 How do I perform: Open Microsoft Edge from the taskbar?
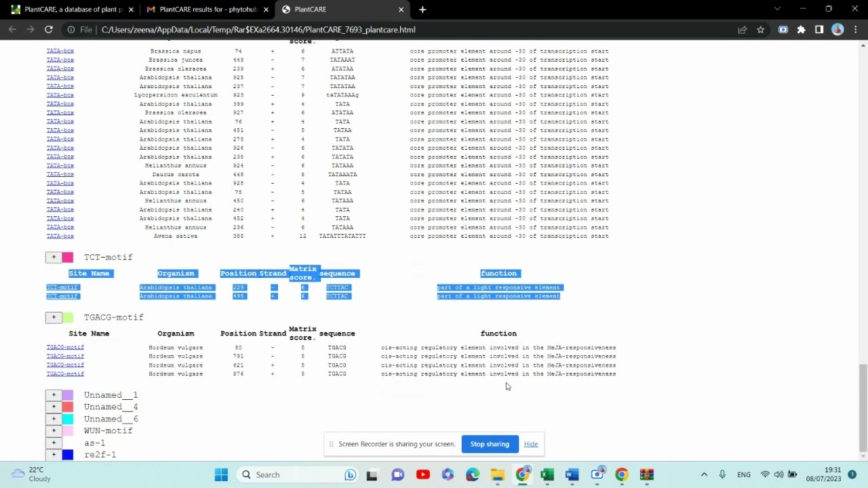[473, 474]
